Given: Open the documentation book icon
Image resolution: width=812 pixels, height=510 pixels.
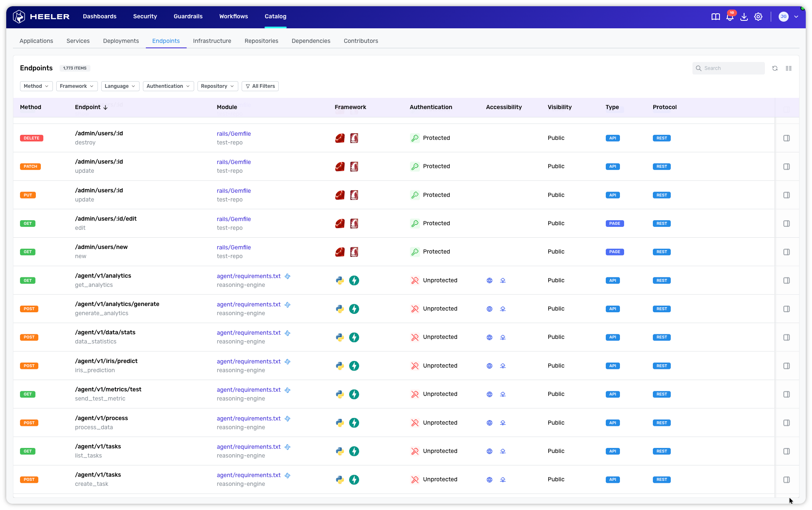Looking at the screenshot, I should (715, 17).
